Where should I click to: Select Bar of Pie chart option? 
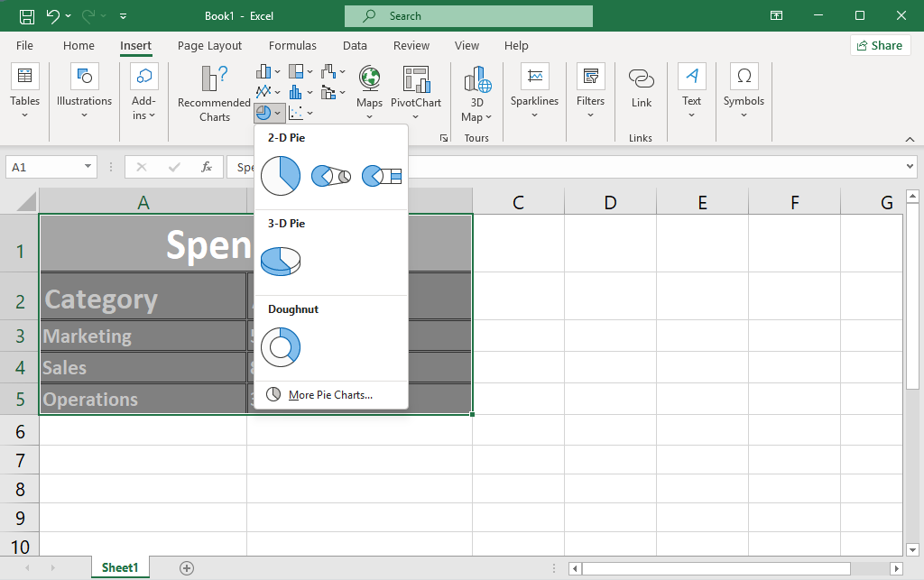(382, 176)
